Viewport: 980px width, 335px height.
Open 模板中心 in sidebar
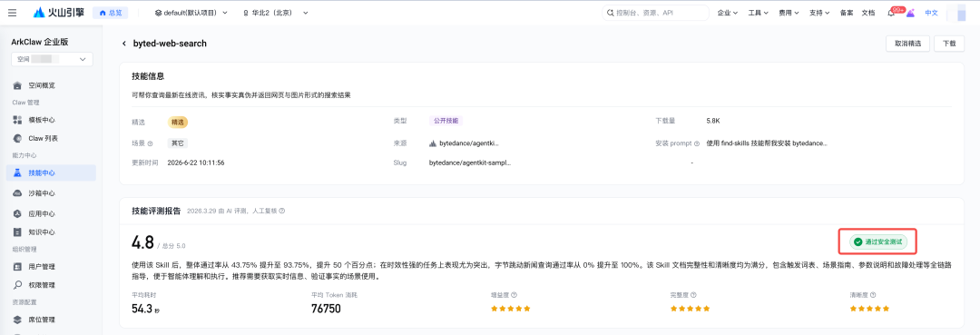tap(51, 119)
